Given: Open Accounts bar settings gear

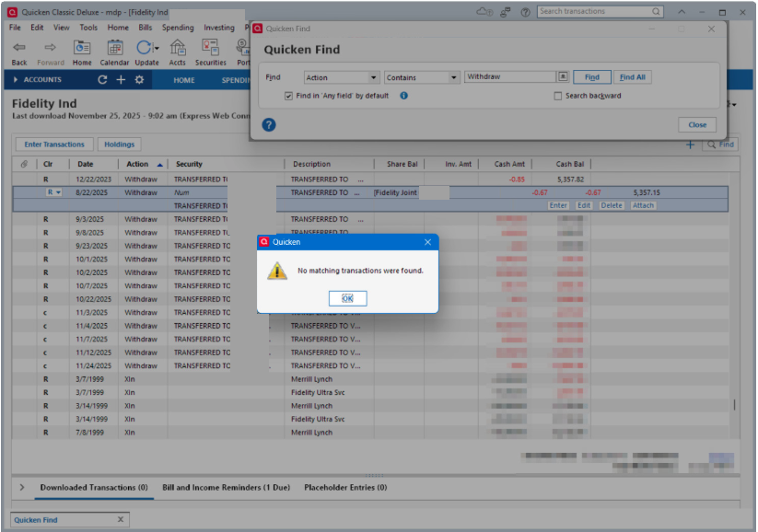Looking at the screenshot, I should pyautogui.click(x=139, y=80).
